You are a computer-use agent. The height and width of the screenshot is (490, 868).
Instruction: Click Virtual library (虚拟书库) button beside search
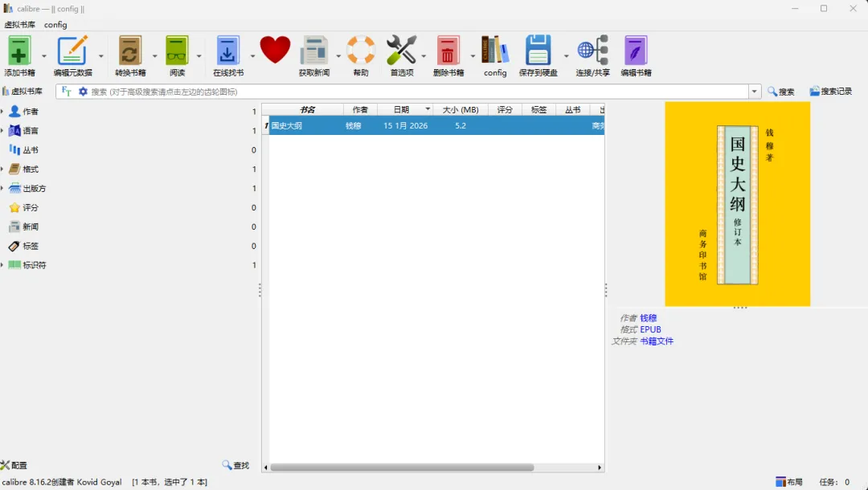[x=23, y=92]
